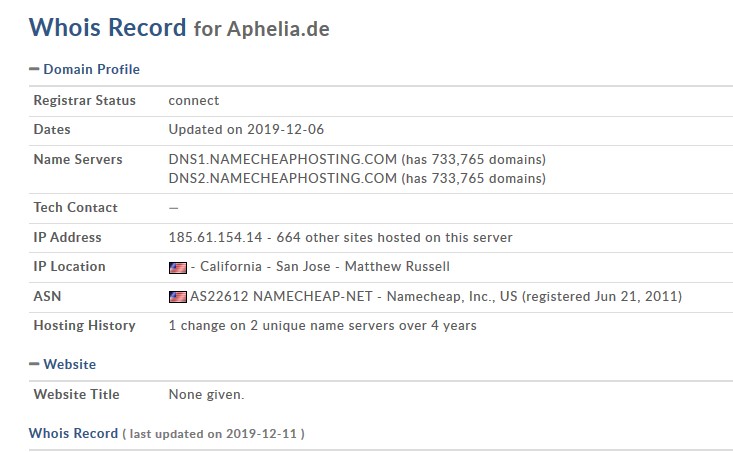Screen dimensions: 733x452
Task: Open the Whois Record heading link
Action: coord(108,27)
